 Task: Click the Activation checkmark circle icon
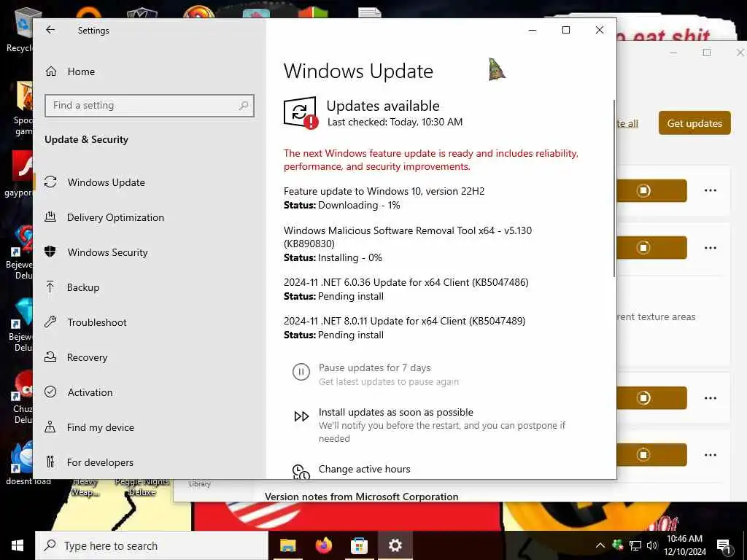[50, 392]
